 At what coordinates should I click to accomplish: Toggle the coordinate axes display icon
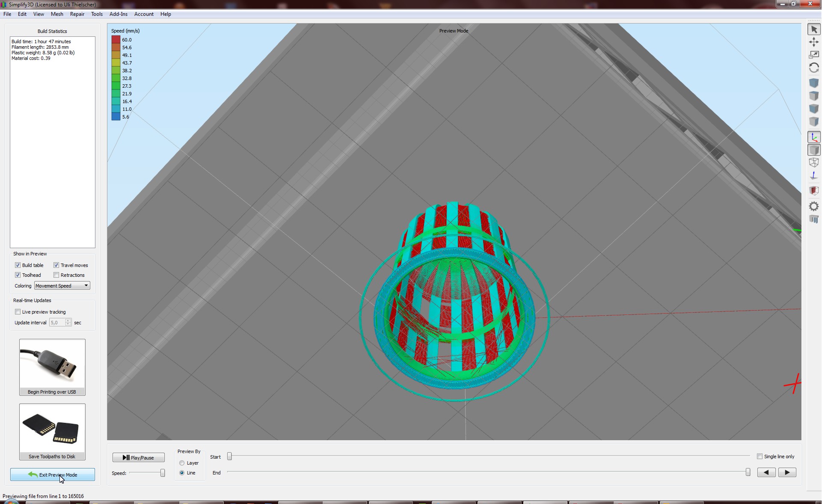point(813,137)
